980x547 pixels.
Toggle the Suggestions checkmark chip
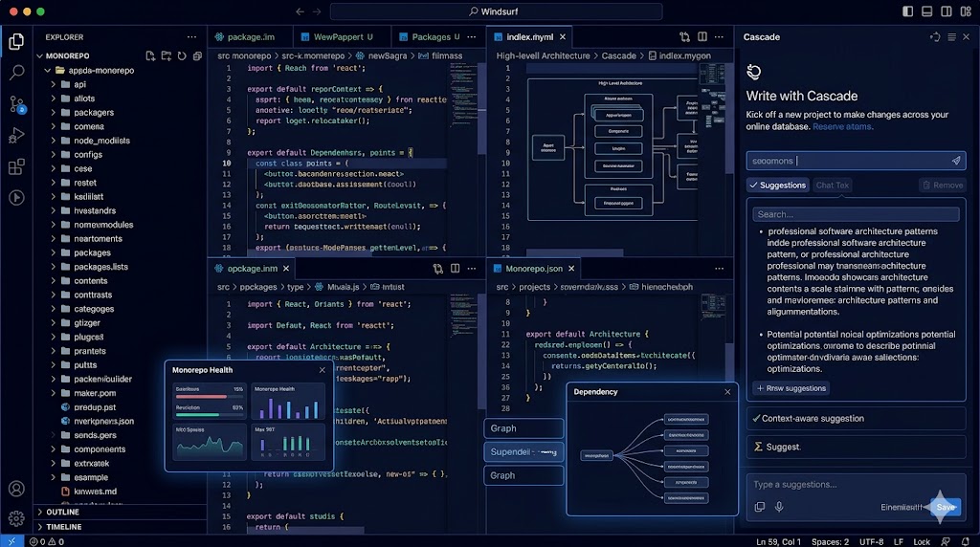pos(778,186)
